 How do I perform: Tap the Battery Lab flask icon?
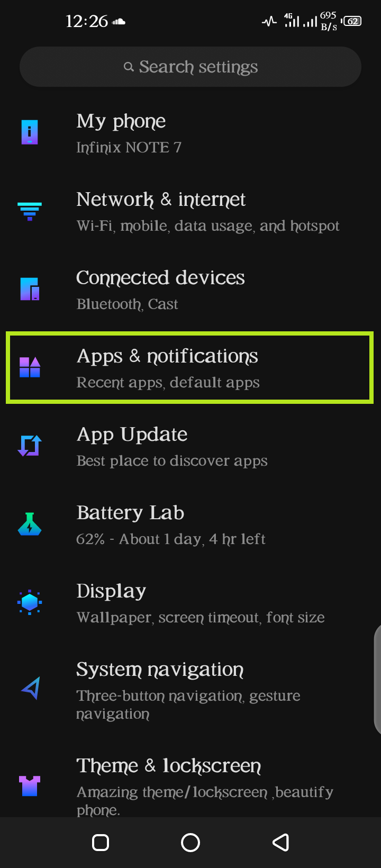click(30, 524)
